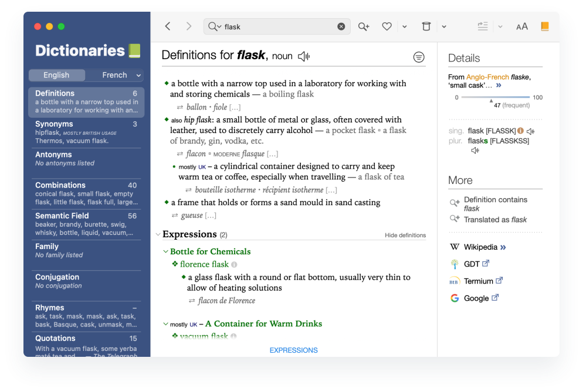Screen dimensions: 583x392
Task: Click the orange book icon in toolbar
Action: 545,26
